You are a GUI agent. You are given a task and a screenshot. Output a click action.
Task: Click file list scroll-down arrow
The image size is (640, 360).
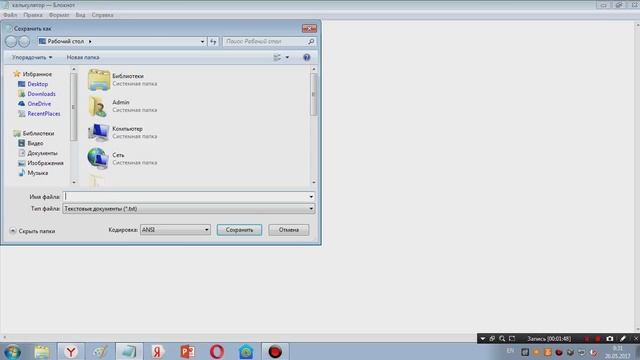[x=313, y=182]
